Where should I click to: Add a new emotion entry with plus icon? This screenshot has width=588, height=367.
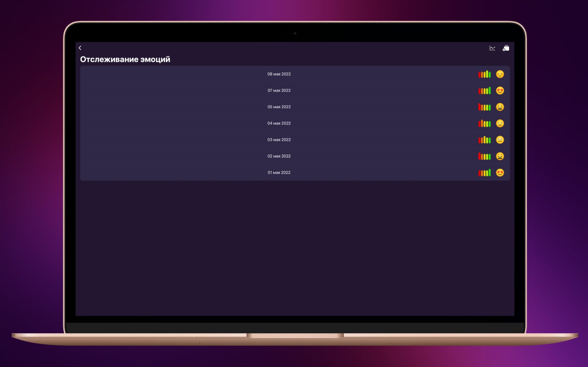[506, 48]
